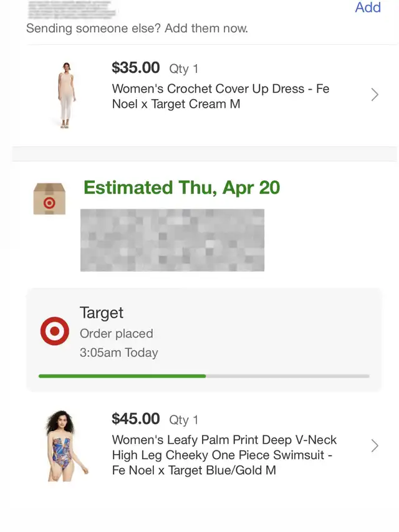The width and height of the screenshot is (399, 532).
Task: Tap the Target carrier name in tracking card
Action: click(102, 313)
